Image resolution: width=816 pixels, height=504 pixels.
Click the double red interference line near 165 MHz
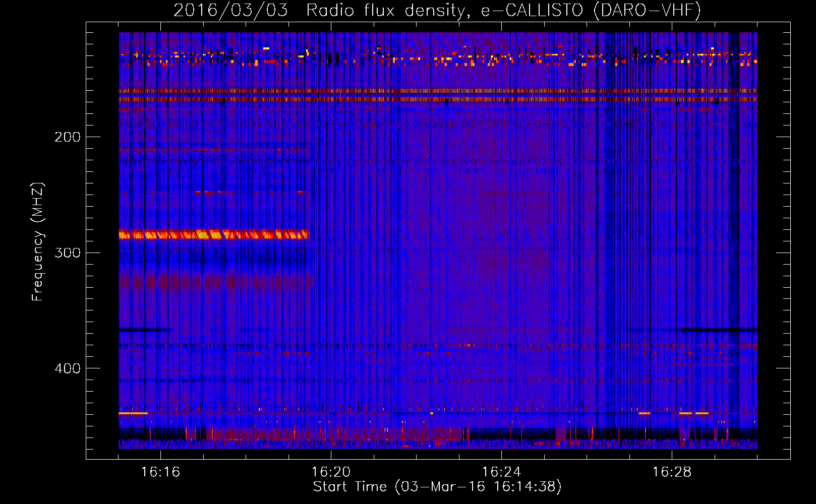pyautogui.click(x=438, y=95)
